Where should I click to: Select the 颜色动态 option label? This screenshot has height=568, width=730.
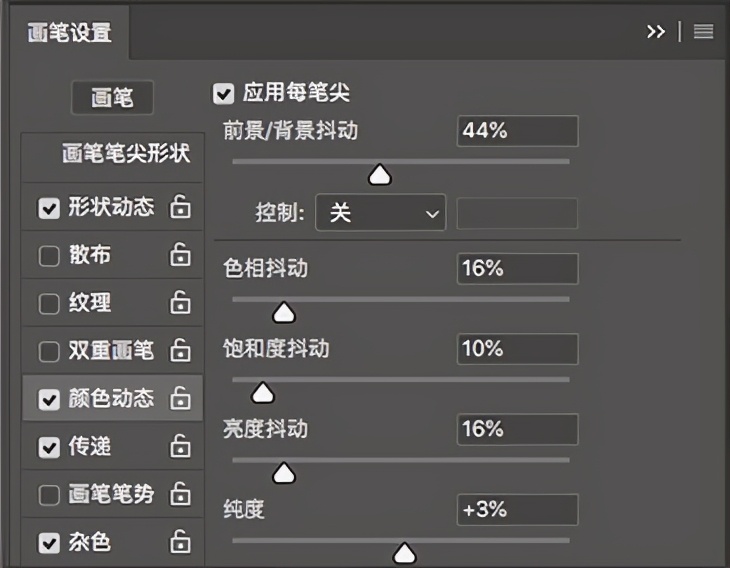[110, 398]
